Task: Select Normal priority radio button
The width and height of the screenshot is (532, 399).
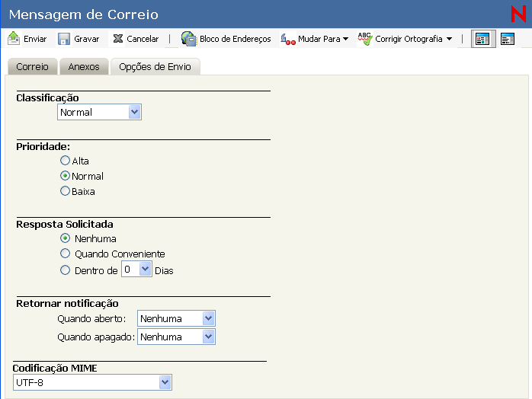Action: (65, 176)
